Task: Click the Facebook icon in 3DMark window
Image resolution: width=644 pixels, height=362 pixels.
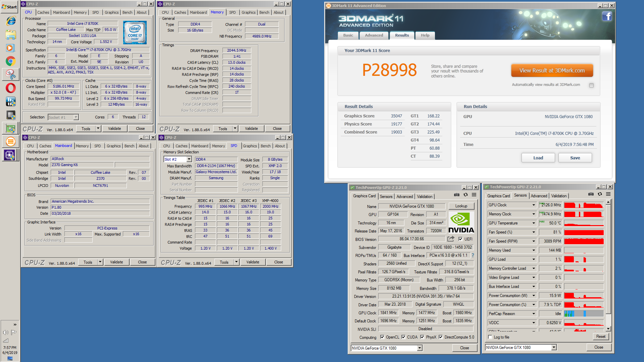Action: pyautogui.click(x=607, y=16)
